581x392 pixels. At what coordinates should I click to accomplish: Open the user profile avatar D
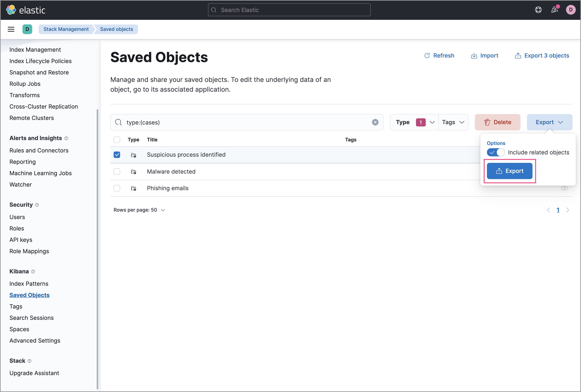click(571, 10)
